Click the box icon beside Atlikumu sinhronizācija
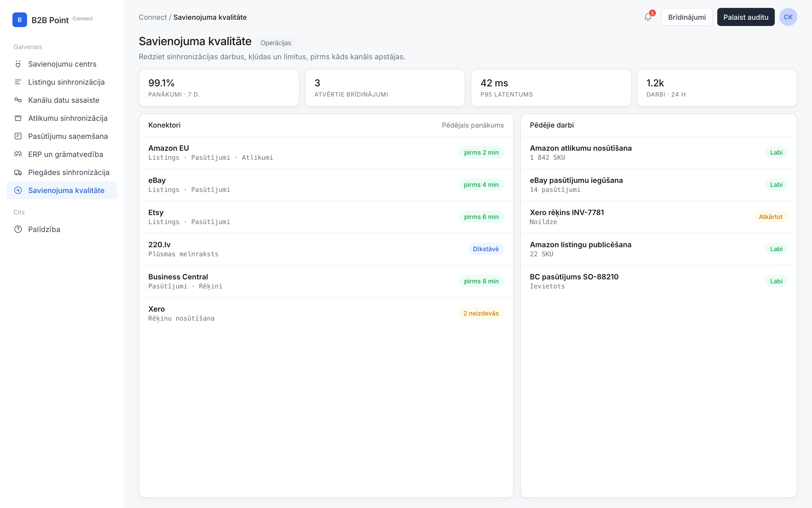 18,118
